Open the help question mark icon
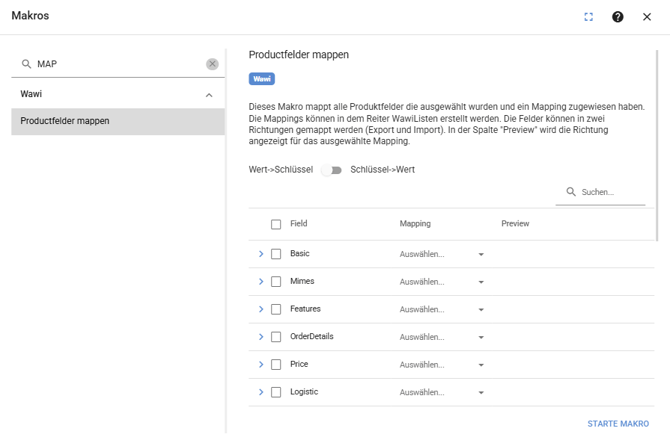670x446 pixels. click(617, 17)
